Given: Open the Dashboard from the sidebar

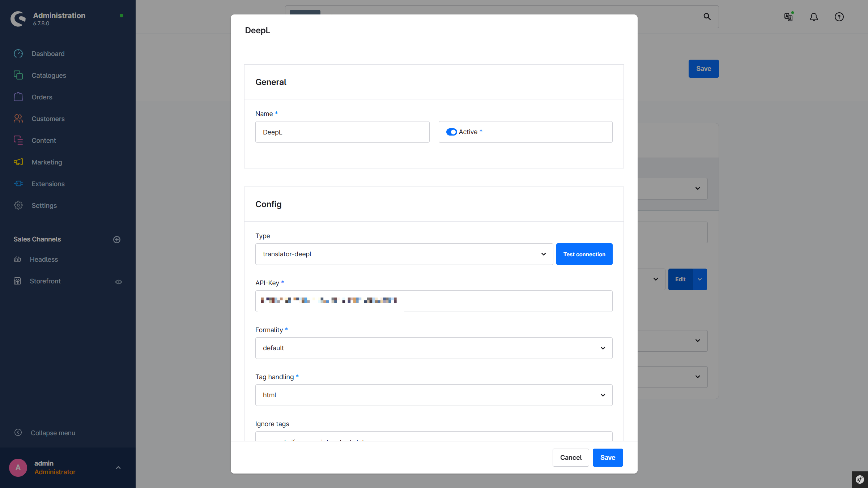Looking at the screenshot, I should pos(48,53).
